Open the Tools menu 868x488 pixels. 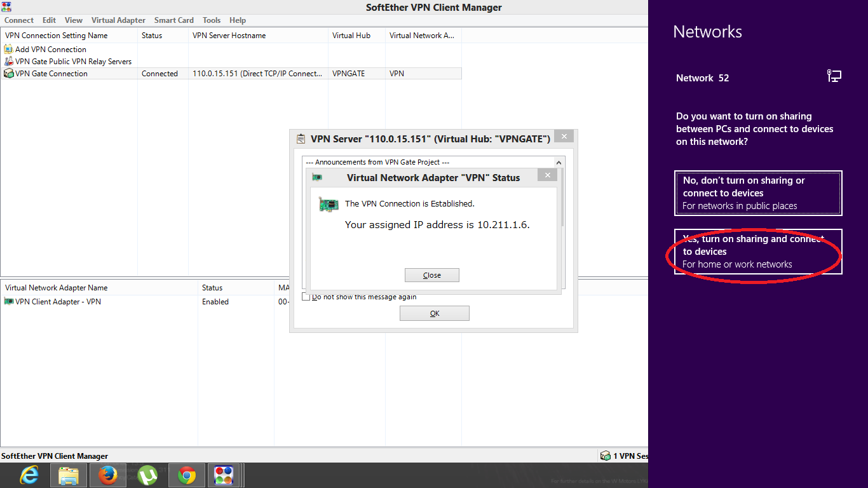pos(212,20)
